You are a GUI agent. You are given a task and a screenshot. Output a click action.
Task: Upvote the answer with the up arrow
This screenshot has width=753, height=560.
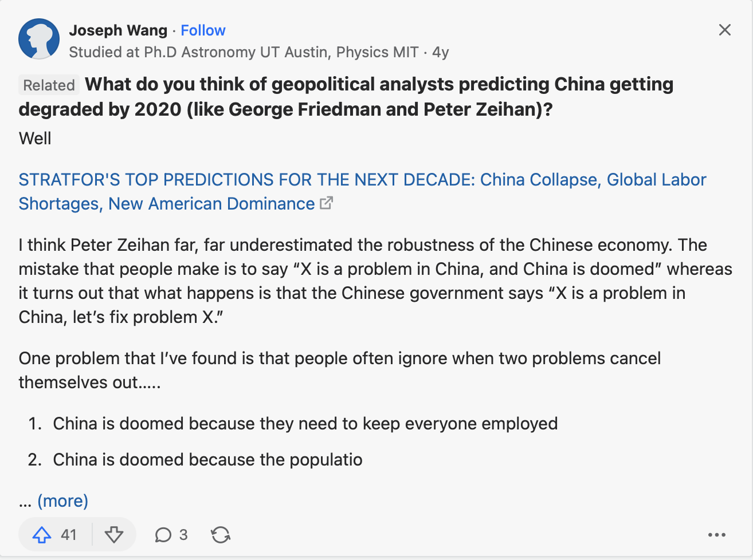(42, 535)
